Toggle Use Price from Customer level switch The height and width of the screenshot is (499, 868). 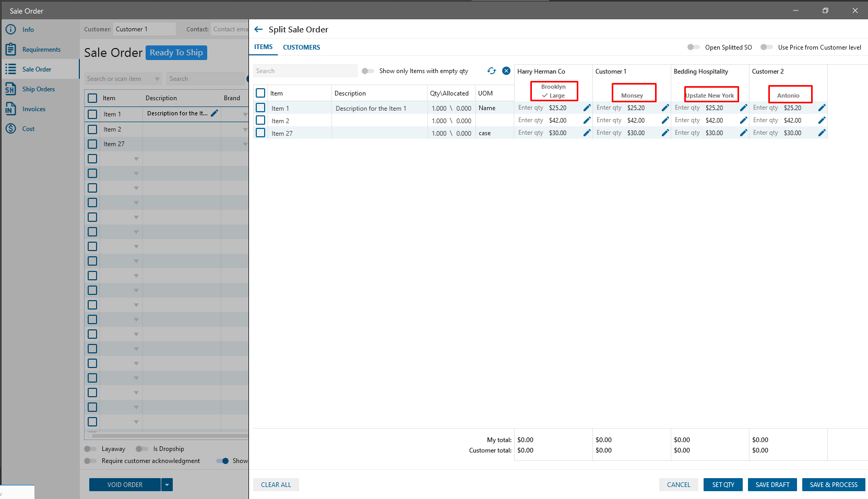pyautogui.click(x=766, y=47)
